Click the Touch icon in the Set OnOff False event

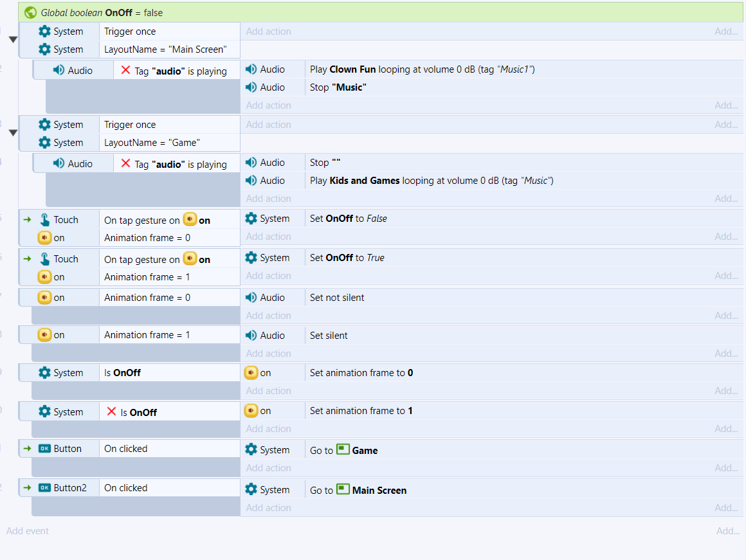pos(45,220)
